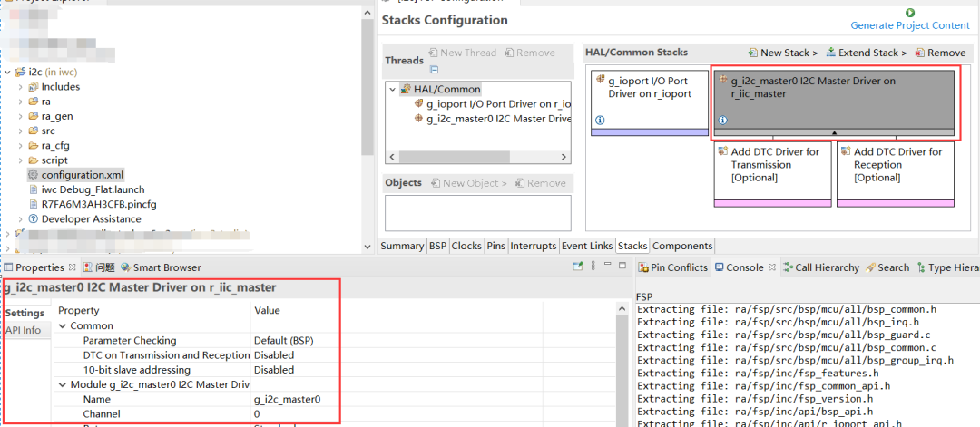This screenshot has width=980, height=427.
Task: Switch to the Event Links tab
Action: click(587, 246)
